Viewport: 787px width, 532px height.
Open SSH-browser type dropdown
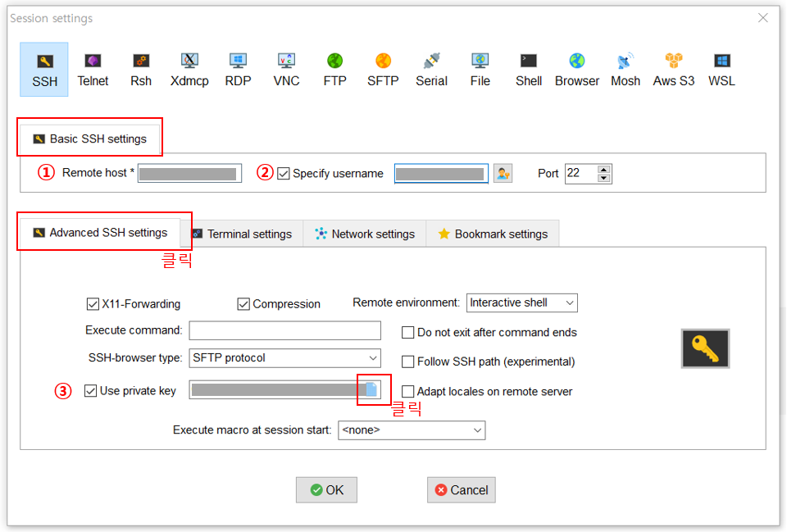pyautogui.click(x=284, y=358)
